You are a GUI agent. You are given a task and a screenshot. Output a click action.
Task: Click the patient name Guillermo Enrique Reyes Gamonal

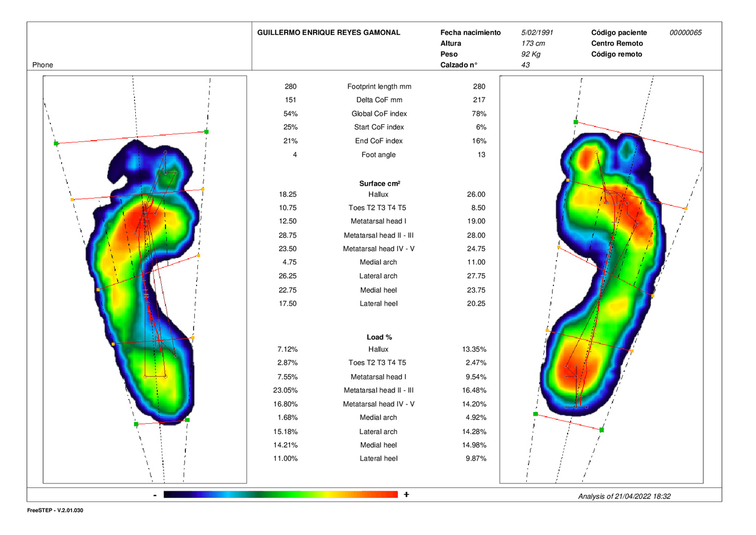pyautogui.click(x=329, y=33)
